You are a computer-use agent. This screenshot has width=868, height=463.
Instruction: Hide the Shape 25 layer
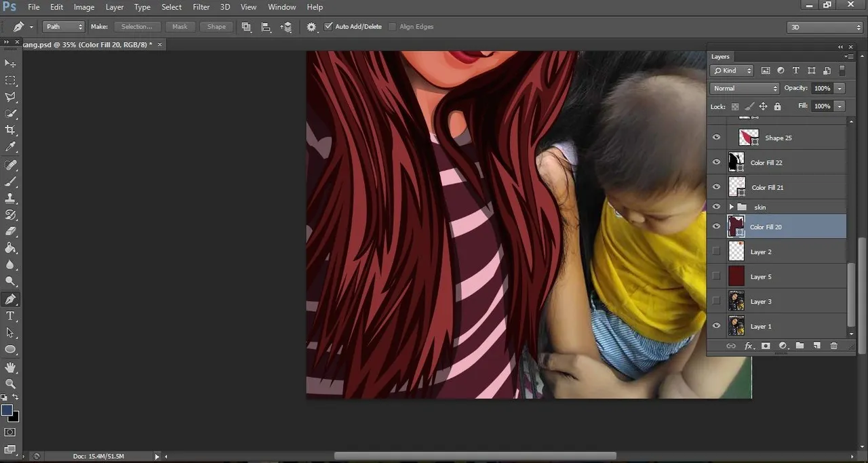pos(716,138)
